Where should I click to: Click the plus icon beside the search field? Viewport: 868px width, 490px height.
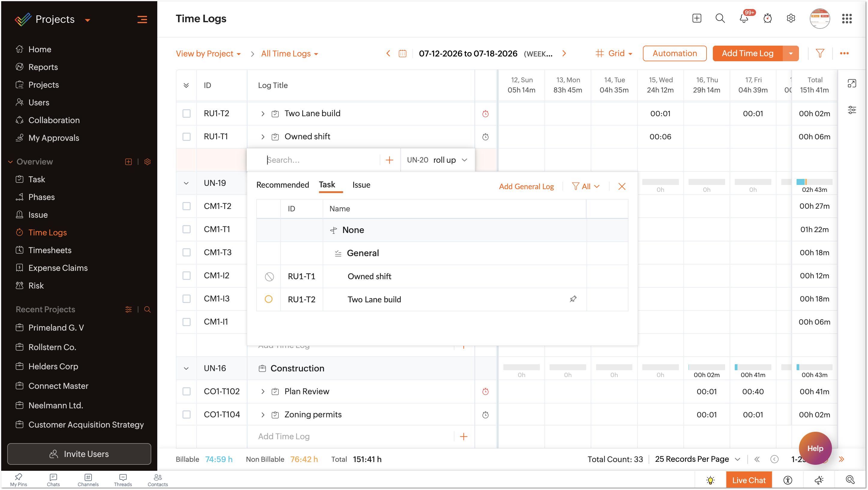(389, 160)
